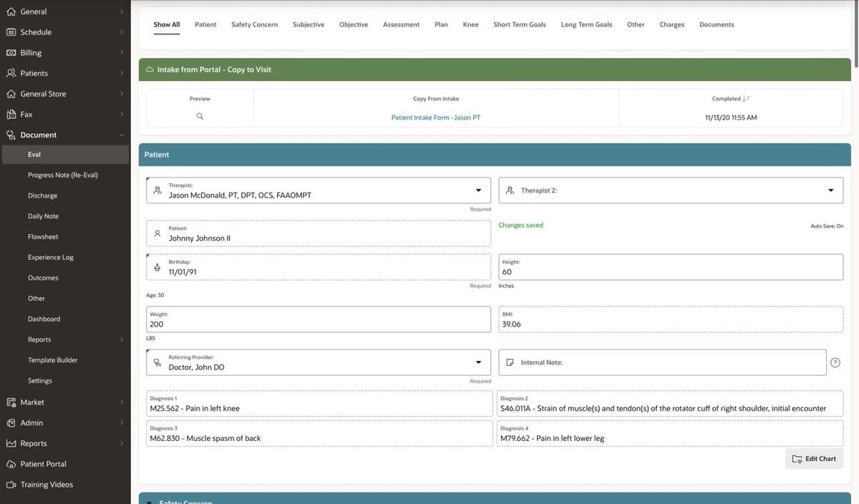Switch to the Knee tab
The width and height of the screenshot is (859, 504).
tap(470, 24)
